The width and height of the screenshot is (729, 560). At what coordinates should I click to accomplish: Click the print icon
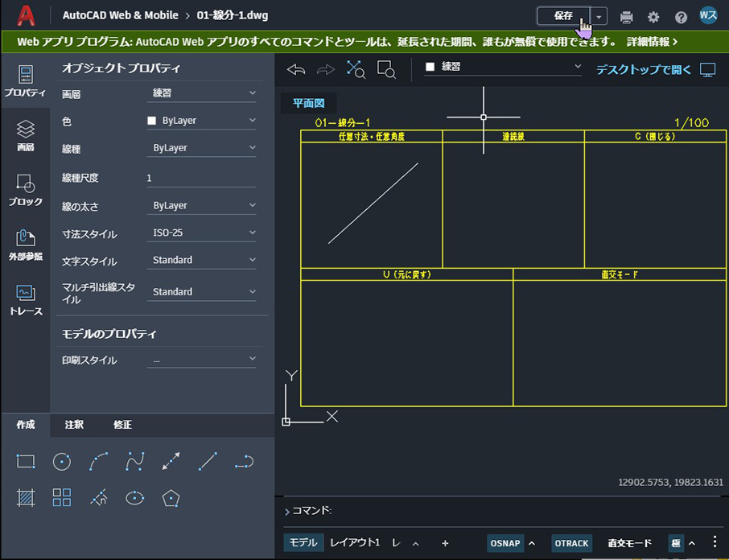(x=626, y=17)
